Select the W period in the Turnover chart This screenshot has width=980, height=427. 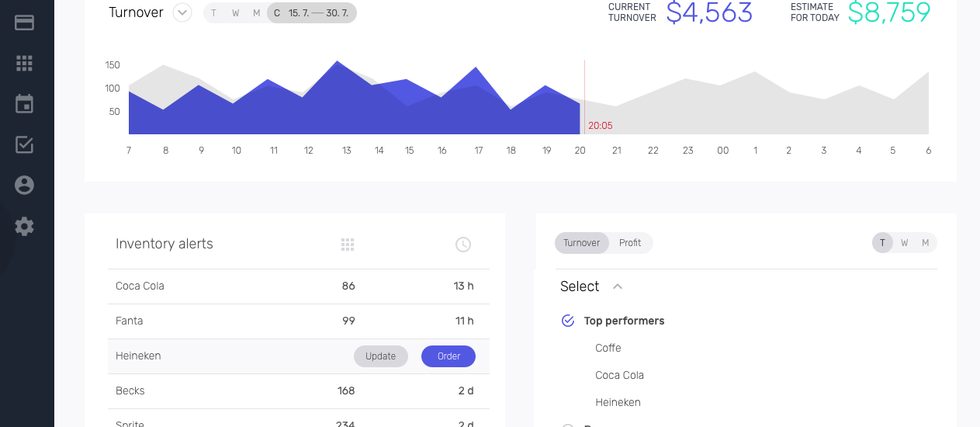[x=235, y=13]
